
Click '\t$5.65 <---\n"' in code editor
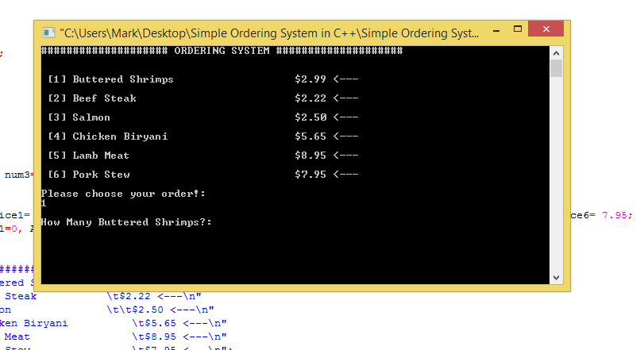tap(179, 323)
